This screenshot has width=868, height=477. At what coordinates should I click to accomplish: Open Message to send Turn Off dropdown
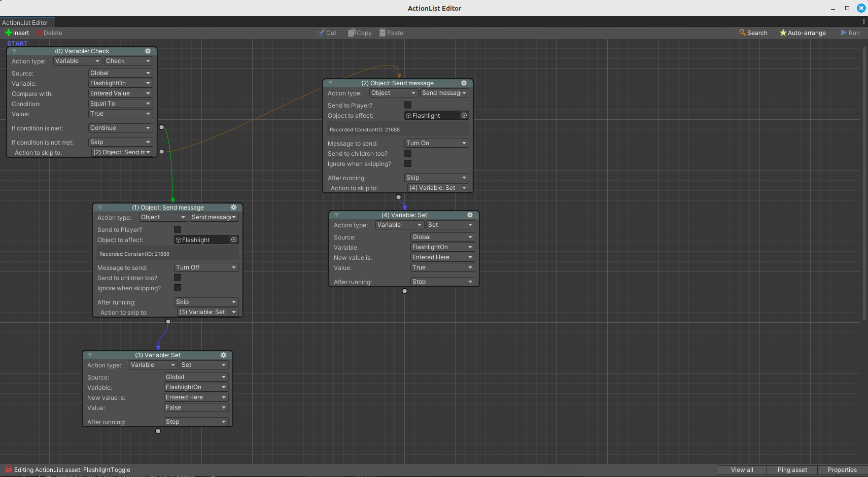(x=206, y=267)
